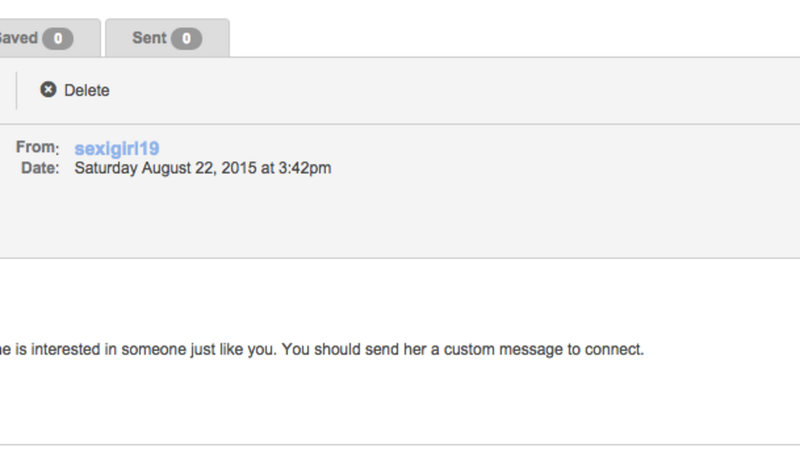This screenshot has height=450, width=800.
Task: Open sender sexigirl19's profile link
Action: pyautogui.click(x=117, y=148)
